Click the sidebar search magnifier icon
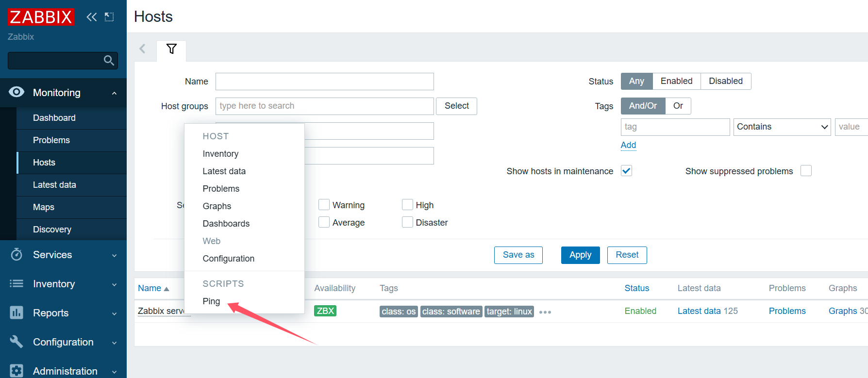 point(109,60)
